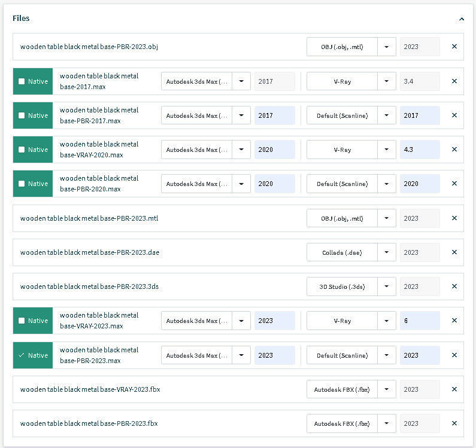The width and height of the screenshot is (476, 448).
Task: Remove the PBR-2023.fbx file entry
Action: pos(454,423)
